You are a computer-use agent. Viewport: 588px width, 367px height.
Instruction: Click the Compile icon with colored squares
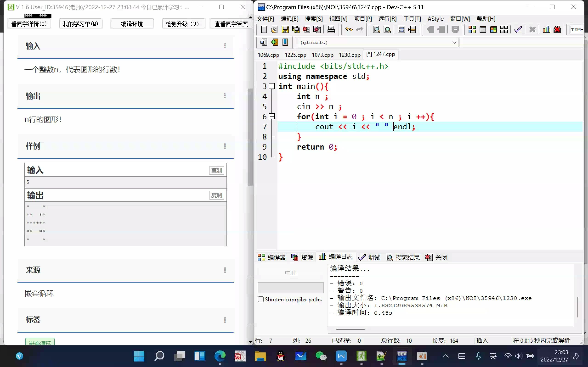click(x=472, y=30)
